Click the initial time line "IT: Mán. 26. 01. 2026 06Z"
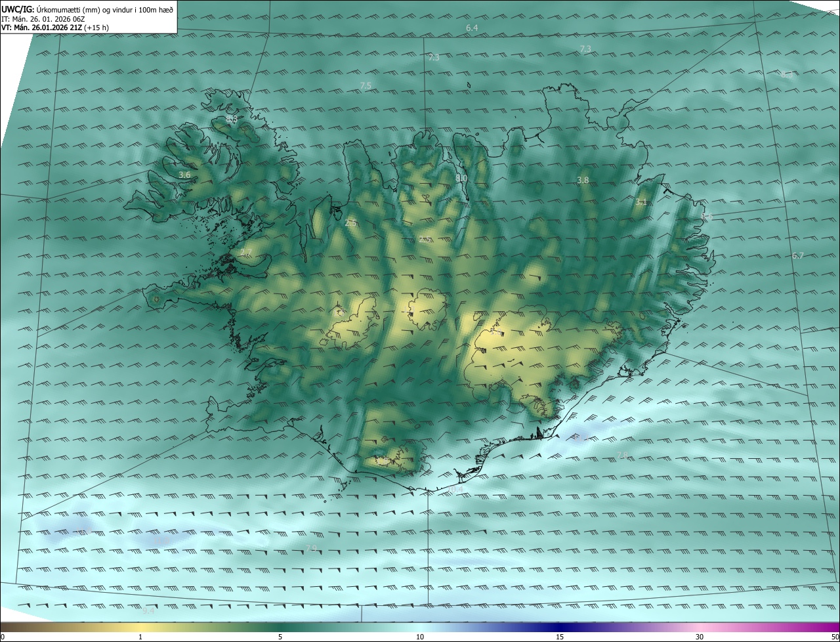Viewport: 840px width, 642px height. tap(43, 18)
